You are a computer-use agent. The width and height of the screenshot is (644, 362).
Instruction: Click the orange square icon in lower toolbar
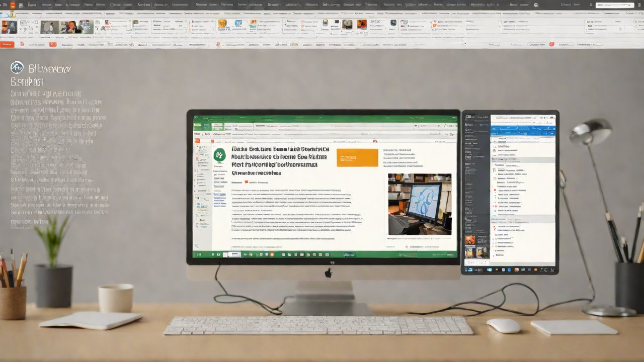click(53, 44)
